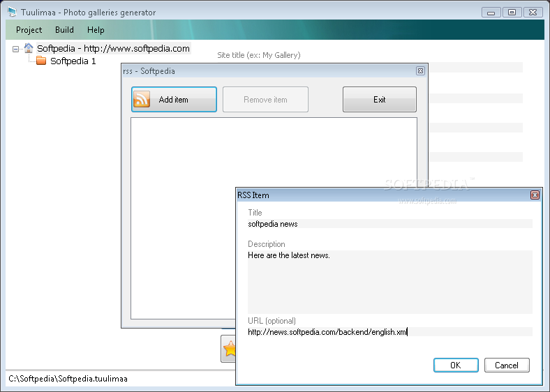
Task: Click the project path in status bar
Action: click(68, 379)
